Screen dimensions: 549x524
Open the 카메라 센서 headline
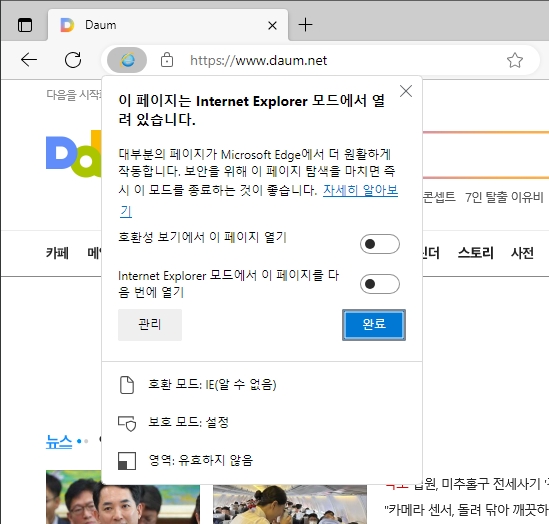[467, 510]
